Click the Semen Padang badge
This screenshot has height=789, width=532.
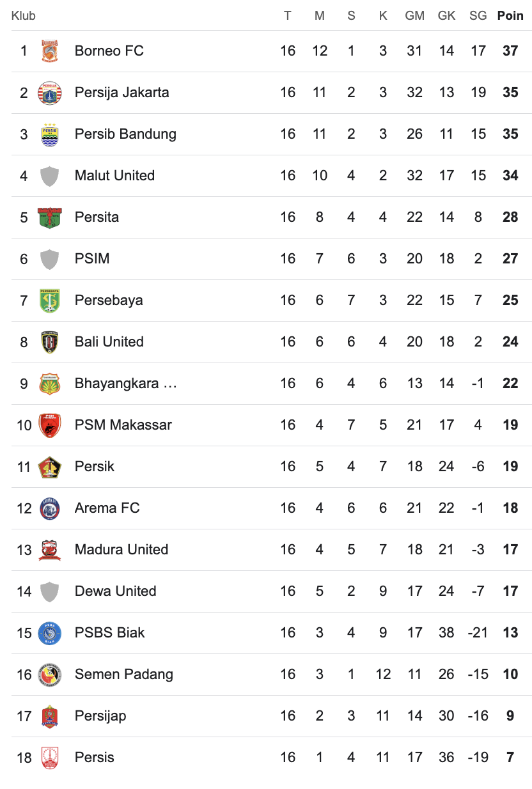point(49,675)
